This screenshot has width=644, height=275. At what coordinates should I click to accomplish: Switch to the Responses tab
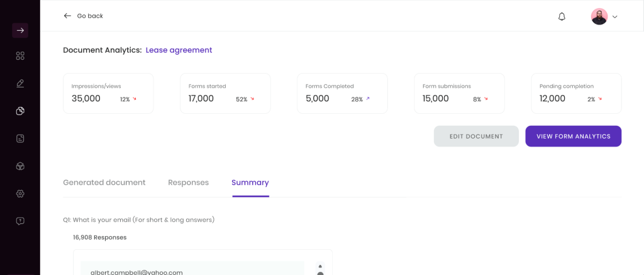point(189,182)
